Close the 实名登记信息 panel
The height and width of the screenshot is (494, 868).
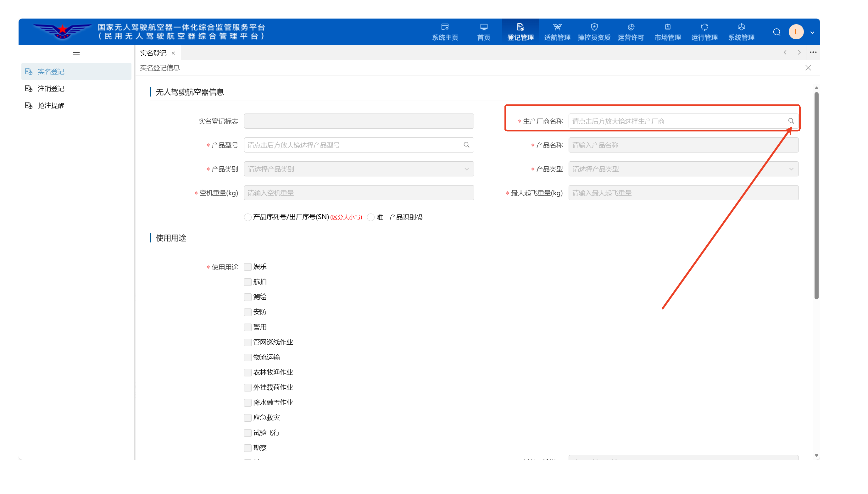[x=808, y=68]
